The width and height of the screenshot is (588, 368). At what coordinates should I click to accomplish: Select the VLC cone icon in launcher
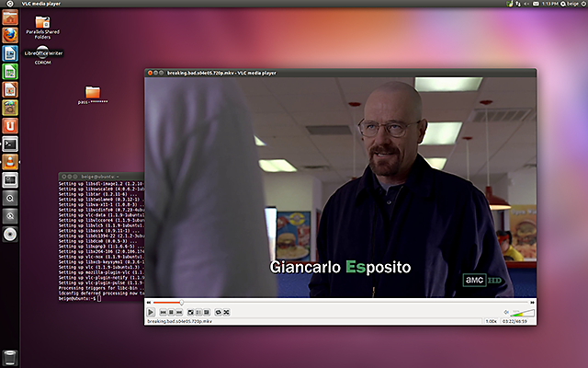coord(10,162)
